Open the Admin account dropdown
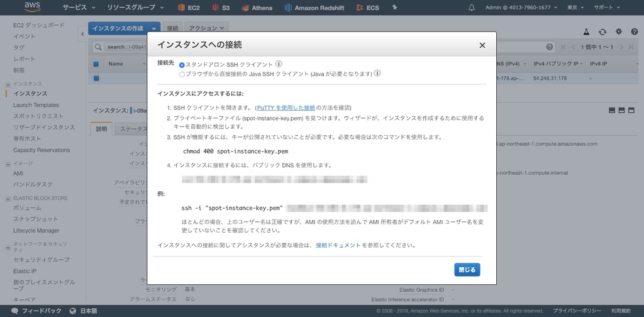644x317 pixels. coord(523,8)
